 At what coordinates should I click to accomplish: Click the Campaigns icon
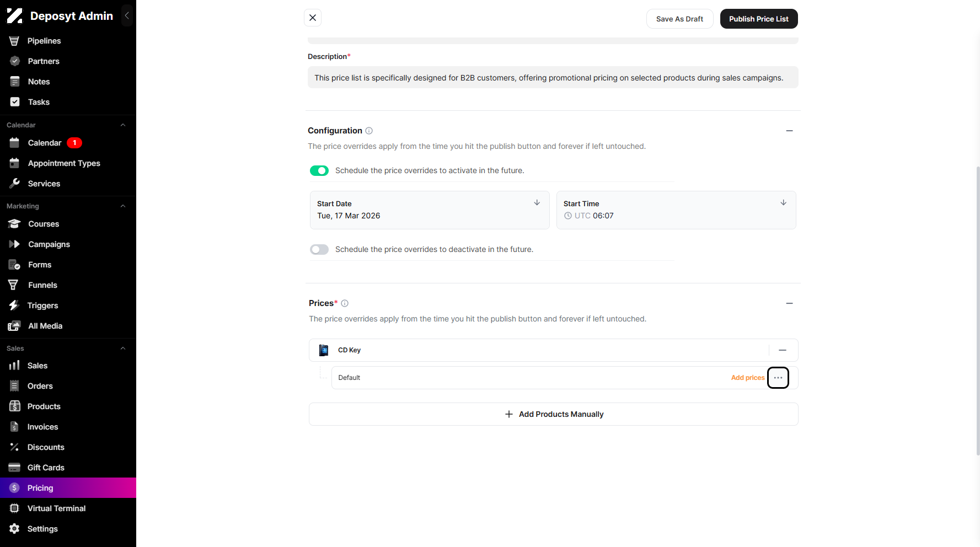click(x=14, y=244)
